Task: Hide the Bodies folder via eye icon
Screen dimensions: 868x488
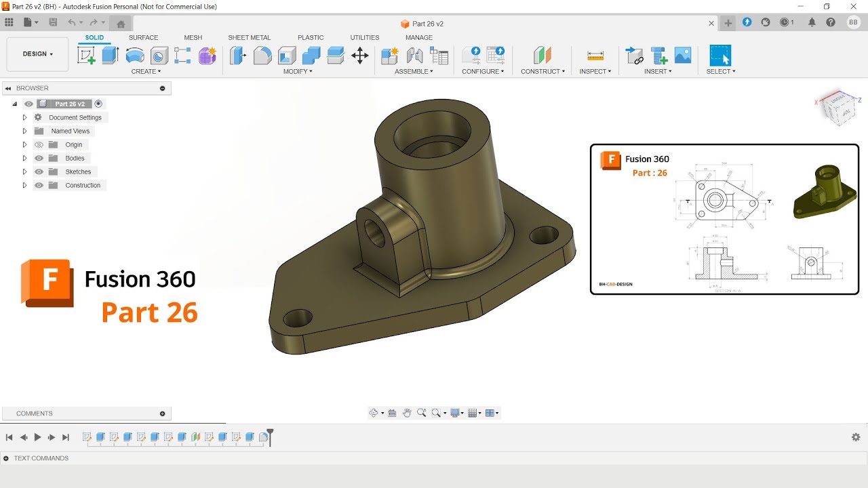Action: click(x=39, y=158)
